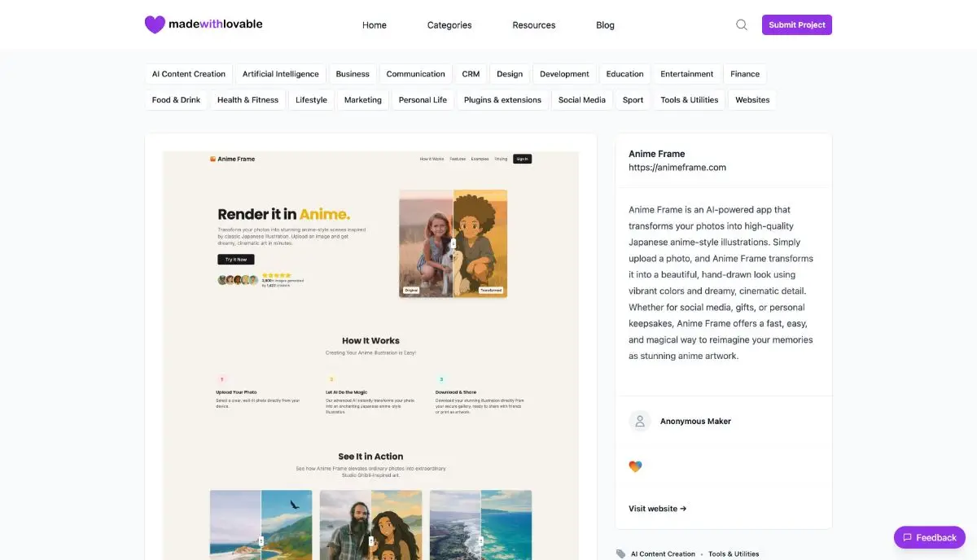
Task: Select the AI Content Creation category tag
Action: point(189,74)
